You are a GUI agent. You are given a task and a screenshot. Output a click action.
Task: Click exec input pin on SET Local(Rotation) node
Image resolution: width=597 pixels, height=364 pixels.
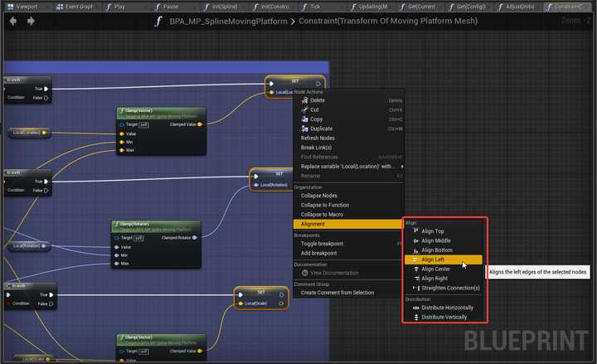pos(256,176)
